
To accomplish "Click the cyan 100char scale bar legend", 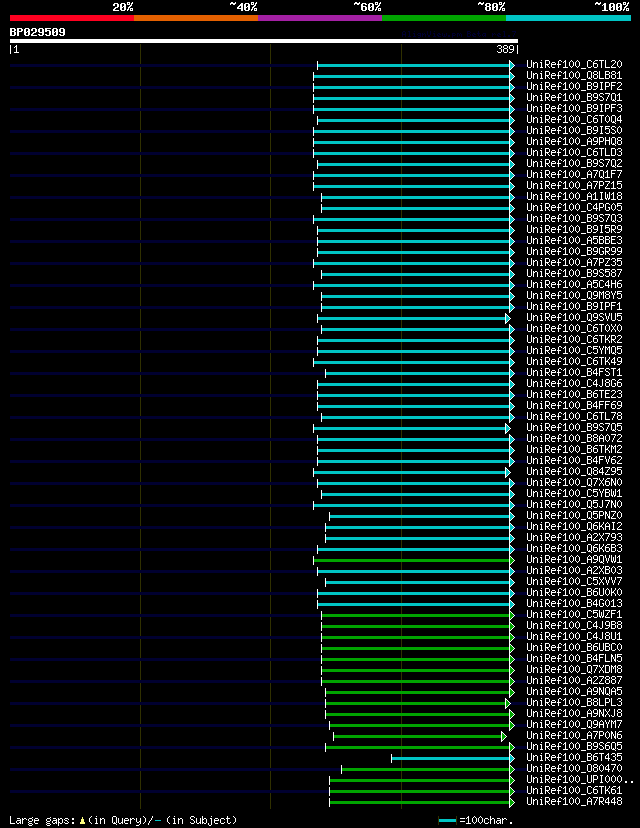I will [447, 821].
